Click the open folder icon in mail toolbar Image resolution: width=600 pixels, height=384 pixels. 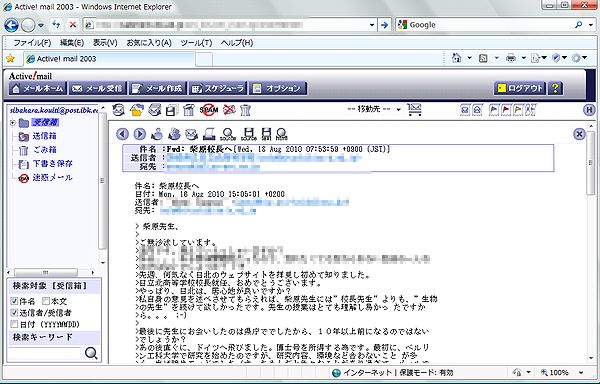point(137,110)
